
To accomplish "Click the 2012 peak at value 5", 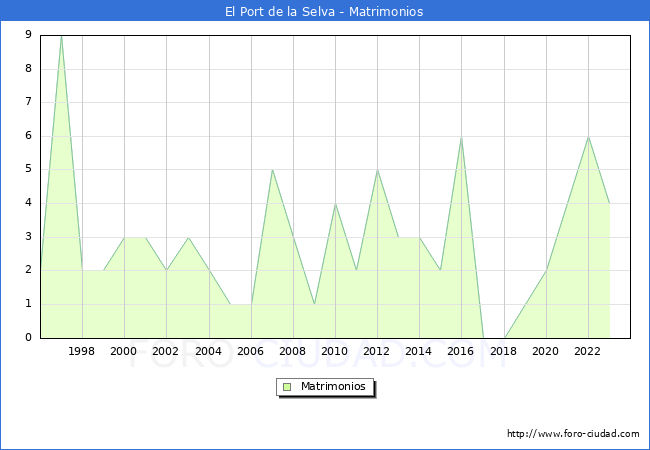I will 377,170.
